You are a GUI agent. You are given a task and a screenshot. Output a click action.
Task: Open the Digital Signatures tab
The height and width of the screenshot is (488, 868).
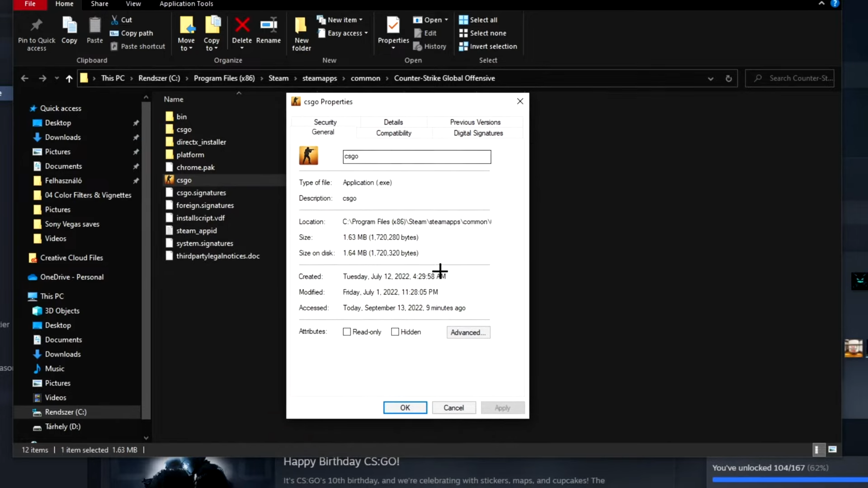point(478,133)
